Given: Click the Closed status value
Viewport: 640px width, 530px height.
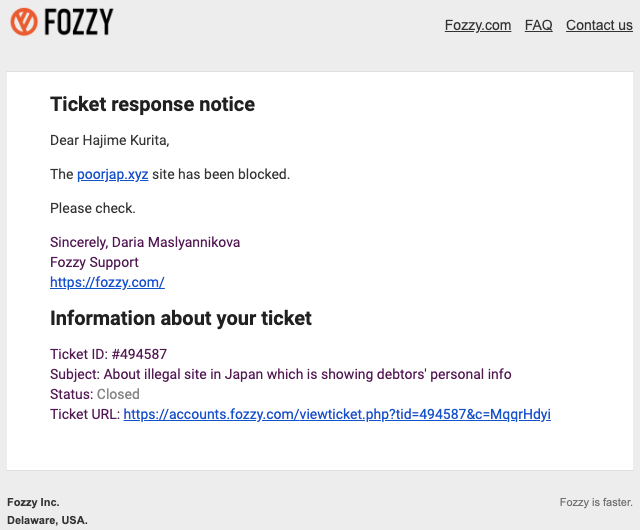Looking at the screenshot, I should 118,394.
